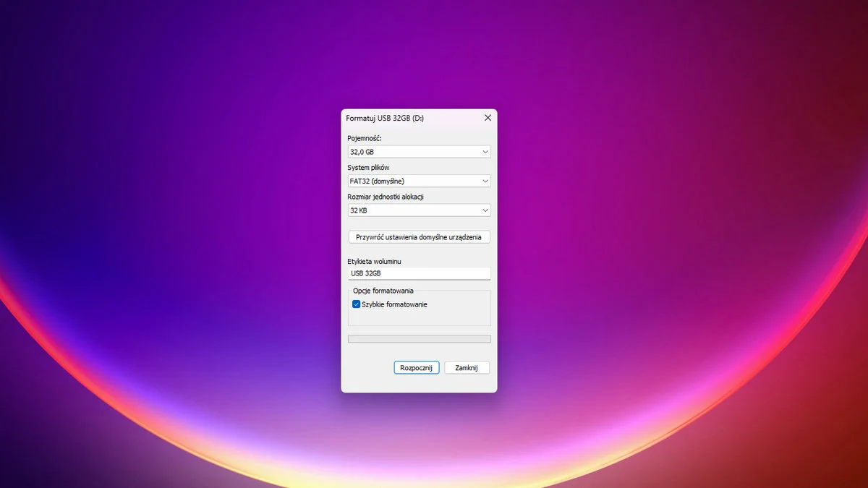Open the "Rozmiar jednostki alokacji" dropdown
The image size is (868, 488).
pos(418,210)
